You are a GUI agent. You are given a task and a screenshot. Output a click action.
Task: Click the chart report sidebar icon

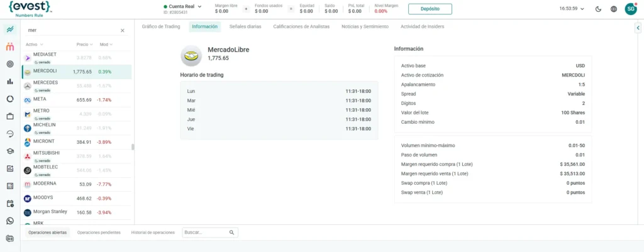10,168
